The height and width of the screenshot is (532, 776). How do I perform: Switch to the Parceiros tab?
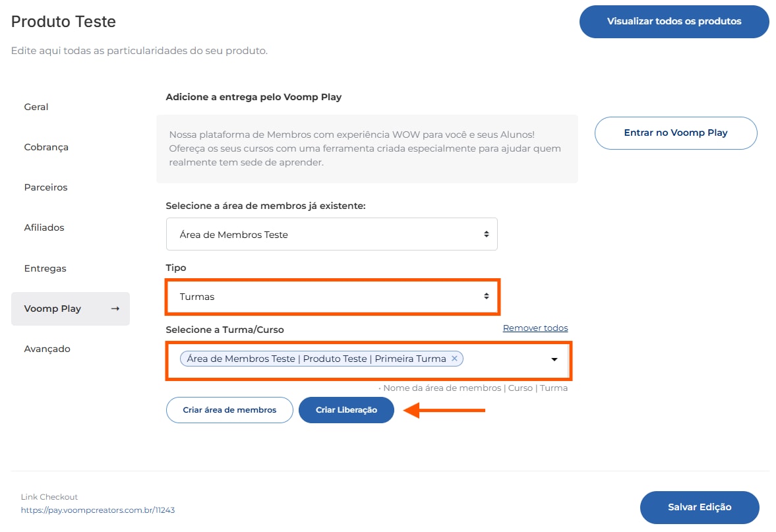click(45, 187)
